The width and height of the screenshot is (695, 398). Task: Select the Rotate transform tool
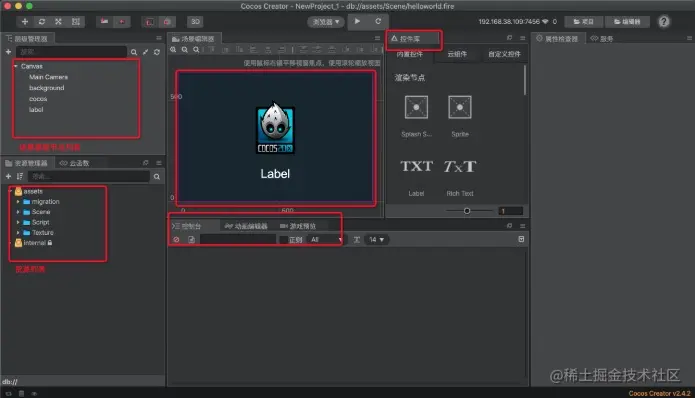coord(42,22)
